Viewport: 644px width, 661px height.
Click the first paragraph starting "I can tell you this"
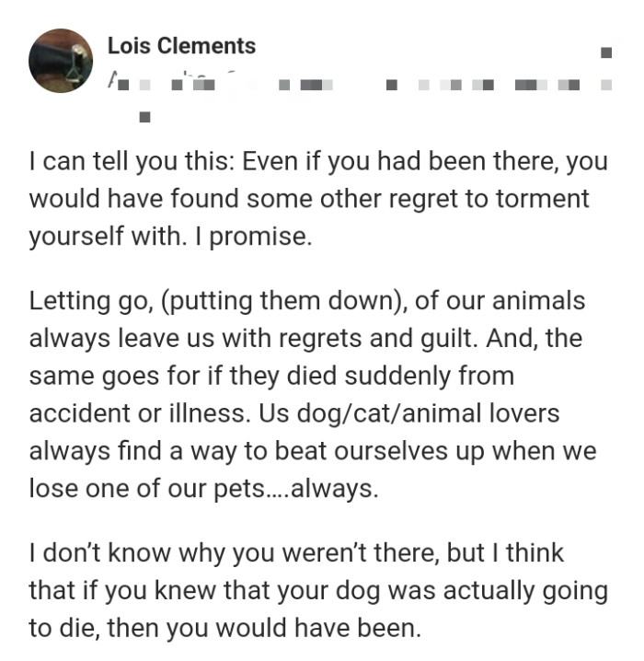[317, 198]
